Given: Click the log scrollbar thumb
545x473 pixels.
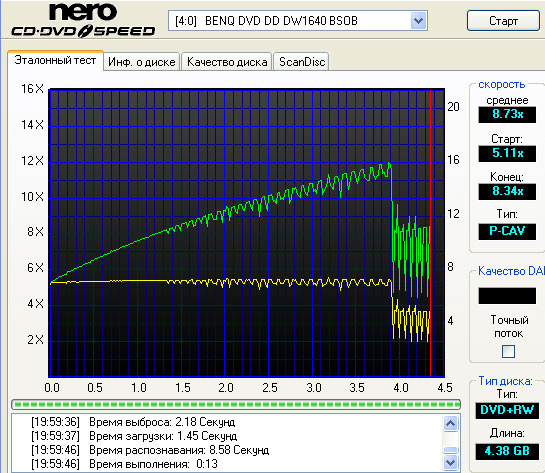Looking at the screenshot, I should tap(450, 450).
